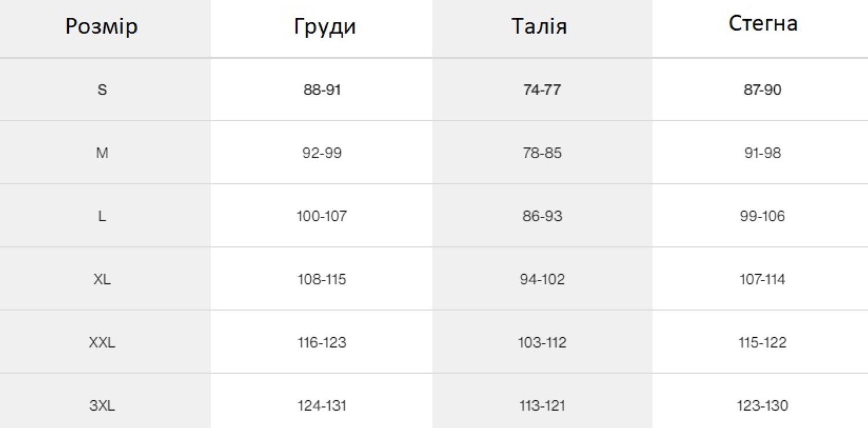Screen dimensions: 868x428
Task: Select the S size row label
Action: [x=102, y=90]
